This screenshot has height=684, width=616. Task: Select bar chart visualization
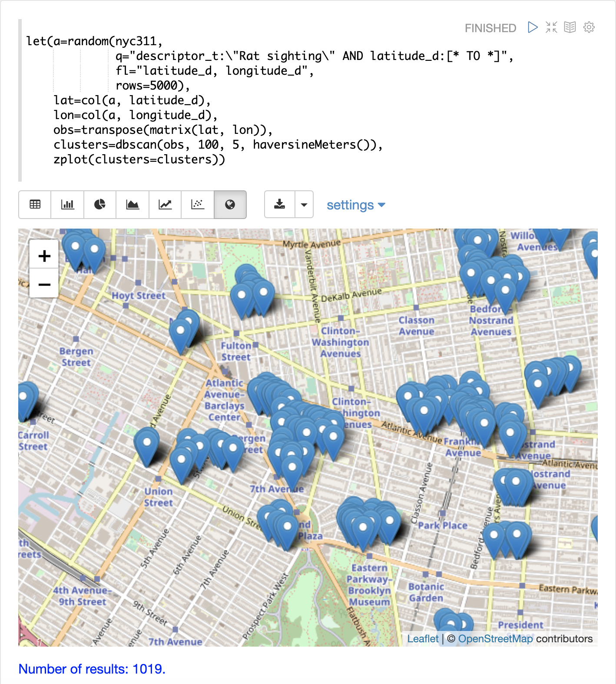coord(67,204)
